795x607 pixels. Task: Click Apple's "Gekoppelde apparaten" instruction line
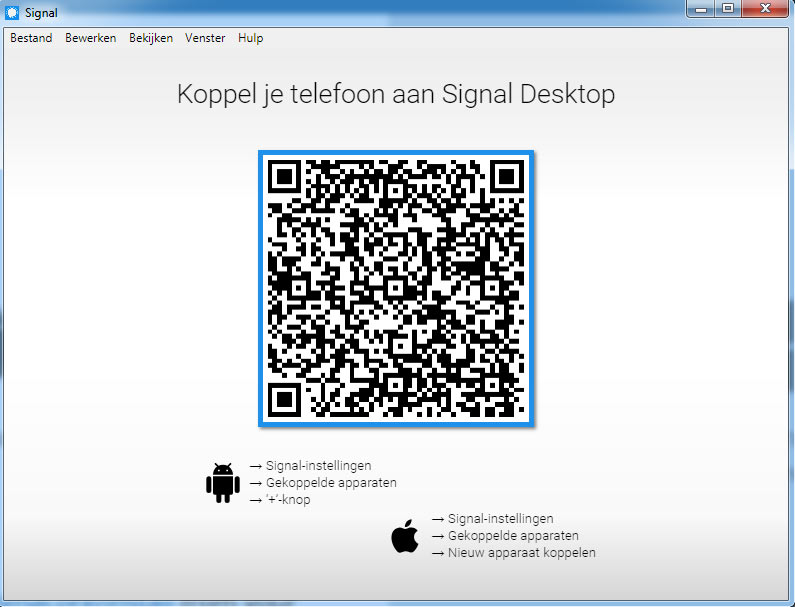pos(505,535)
